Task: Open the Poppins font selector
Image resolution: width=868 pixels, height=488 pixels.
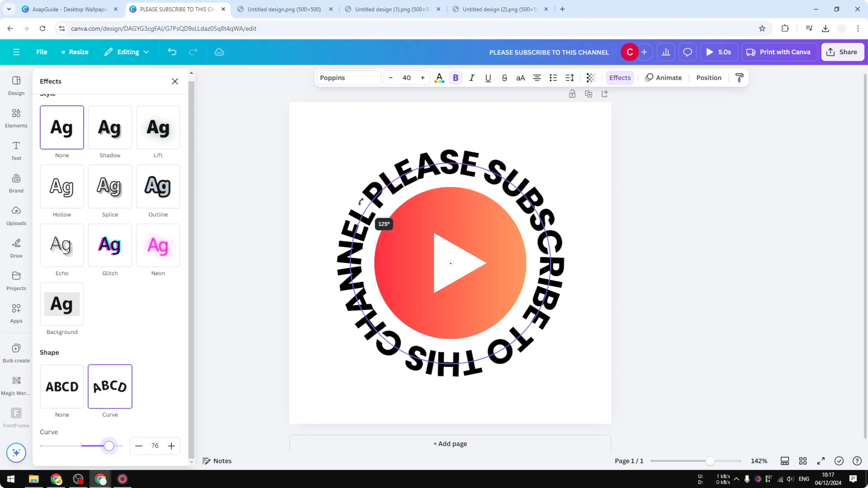Action: point(349,78)
